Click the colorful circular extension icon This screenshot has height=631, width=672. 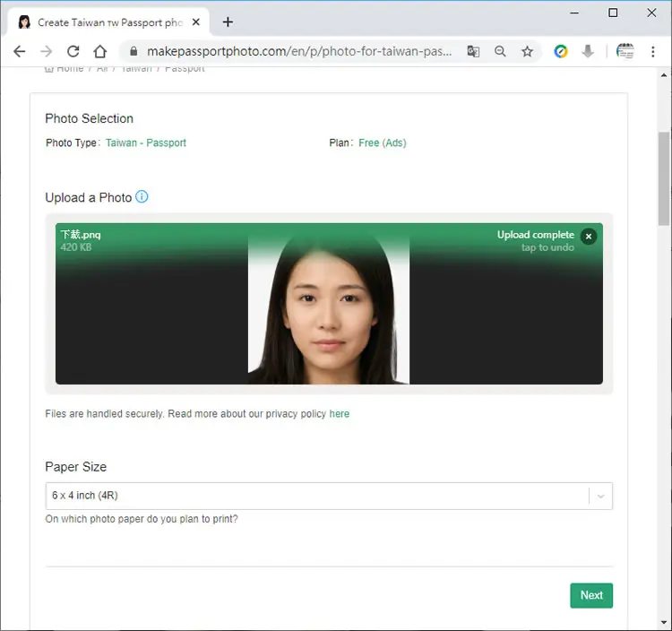click(561, 51)
